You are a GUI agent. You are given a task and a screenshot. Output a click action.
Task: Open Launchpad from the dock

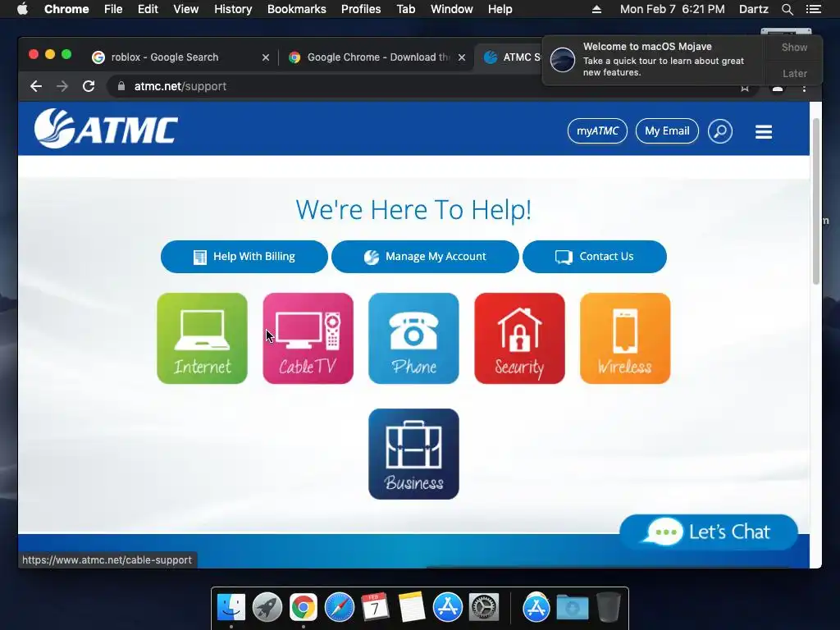pos(267,608)
